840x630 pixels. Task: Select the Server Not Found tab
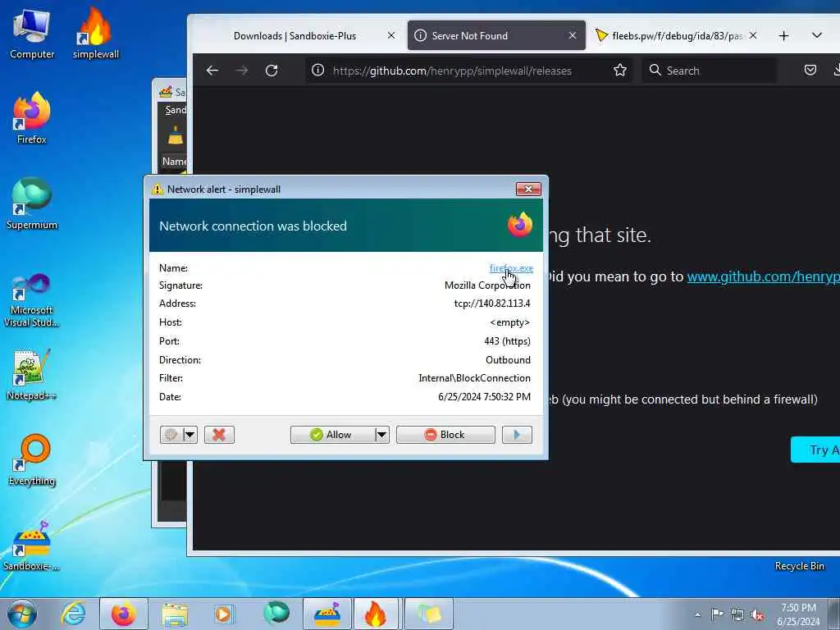496,36
